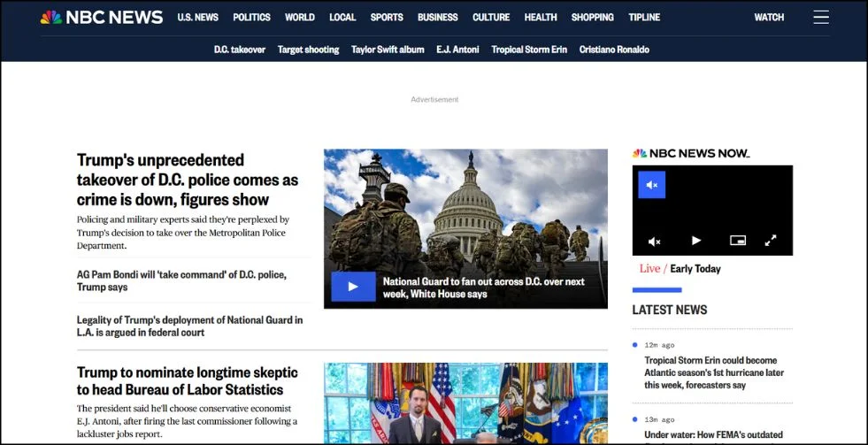Click the Live / Early Today label

pyautogui.click(x=680, y=268)
